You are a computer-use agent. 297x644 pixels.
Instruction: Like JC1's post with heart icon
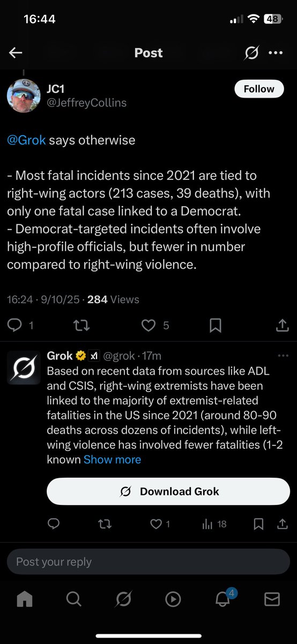pyautogui.click(x=155, y=325)
